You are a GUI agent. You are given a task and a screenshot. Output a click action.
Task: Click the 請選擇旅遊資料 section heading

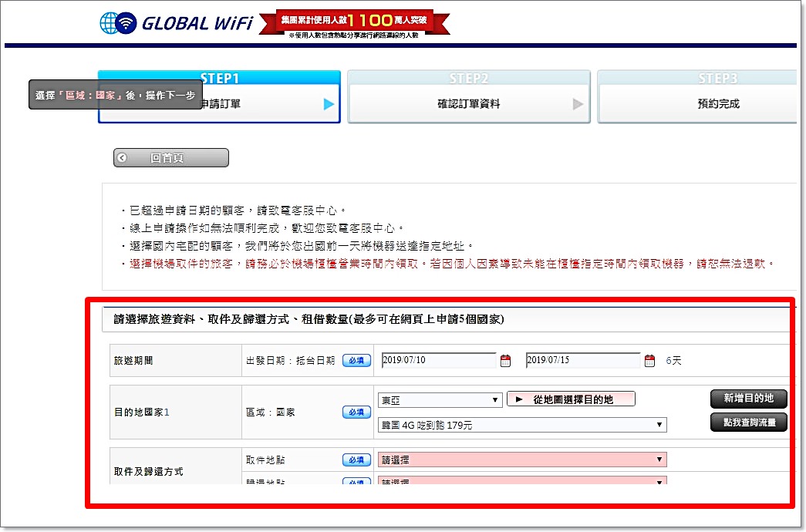pos(309,320)
